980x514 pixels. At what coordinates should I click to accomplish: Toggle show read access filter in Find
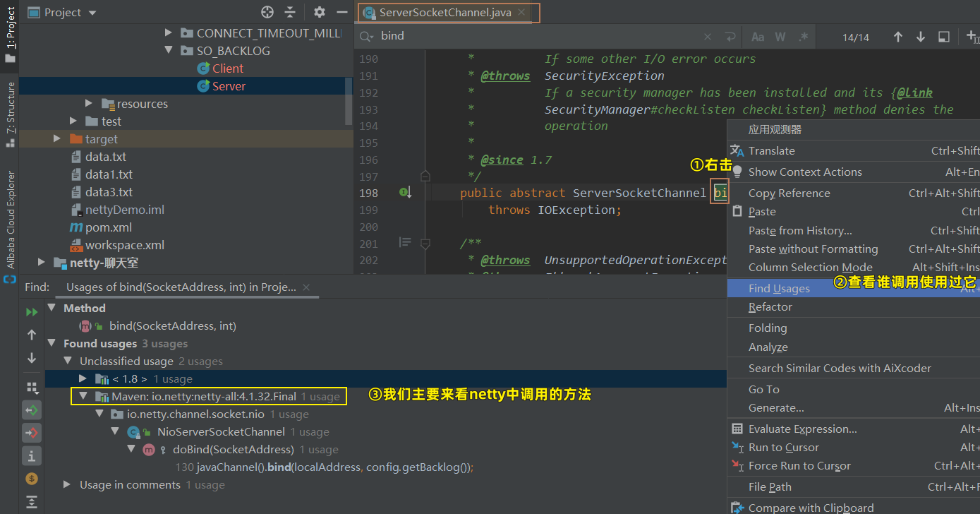click(x=32, y=410)
